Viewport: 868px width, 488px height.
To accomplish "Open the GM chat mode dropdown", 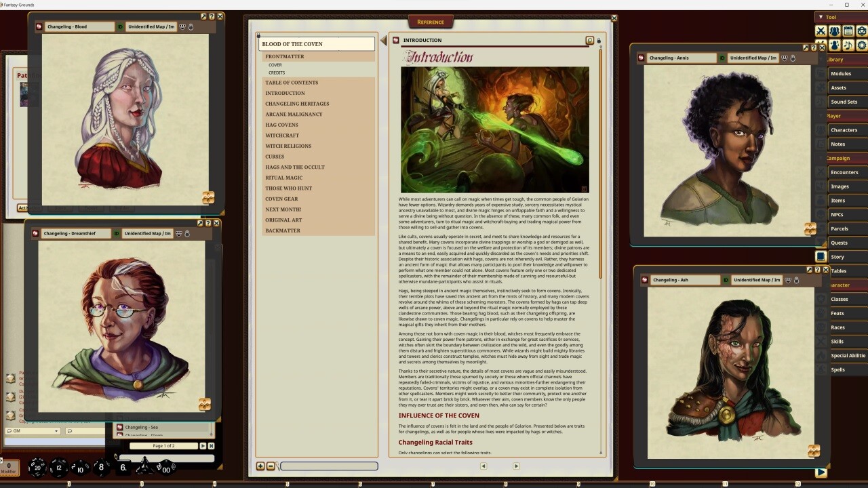I will [56, 431].
